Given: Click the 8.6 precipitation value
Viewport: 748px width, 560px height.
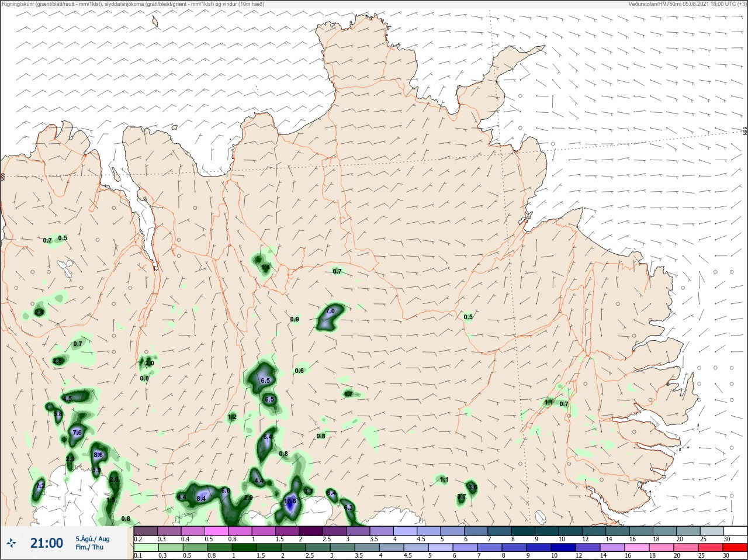Looking at the screenshot, I should coord(98,455).
